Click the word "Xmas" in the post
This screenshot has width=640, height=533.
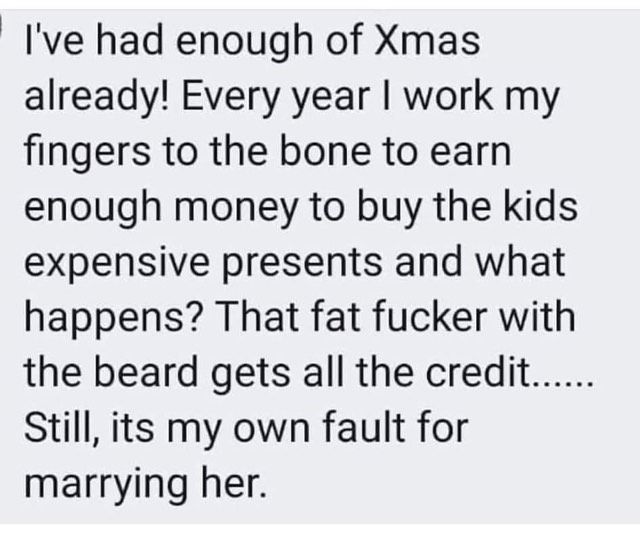tap(427, 41)
